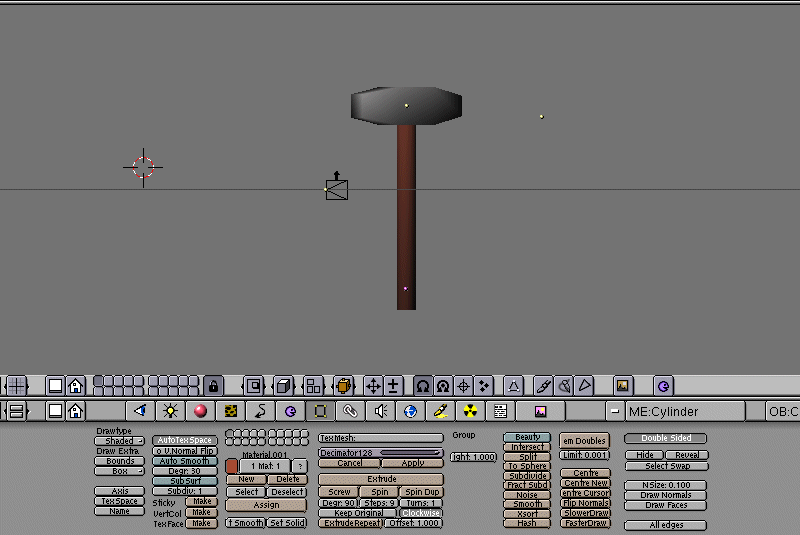Toggle the Clockwise spin option

[421, 513]
